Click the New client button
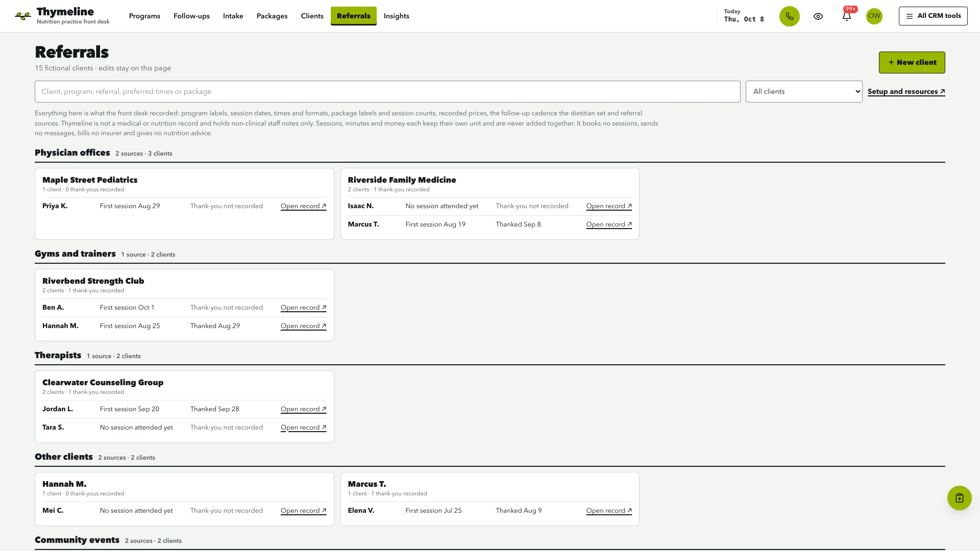The height and width of the screenshot is (551, 980). (x=912, y=62)
